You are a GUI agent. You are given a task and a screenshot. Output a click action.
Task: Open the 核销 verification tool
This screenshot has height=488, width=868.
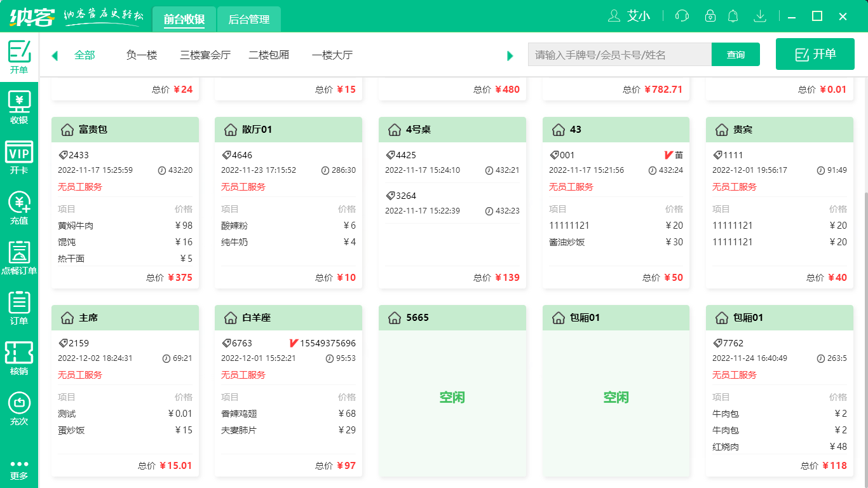[19, 356]
